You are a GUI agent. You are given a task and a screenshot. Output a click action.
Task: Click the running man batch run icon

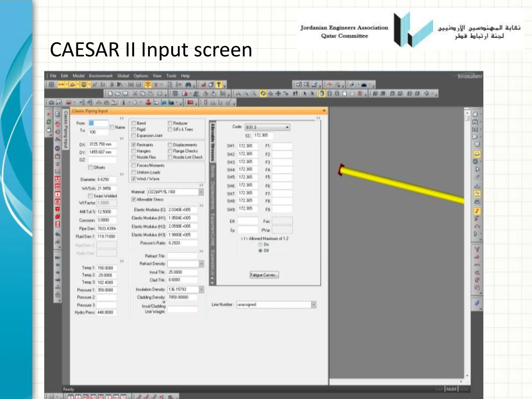coord(196,94)
